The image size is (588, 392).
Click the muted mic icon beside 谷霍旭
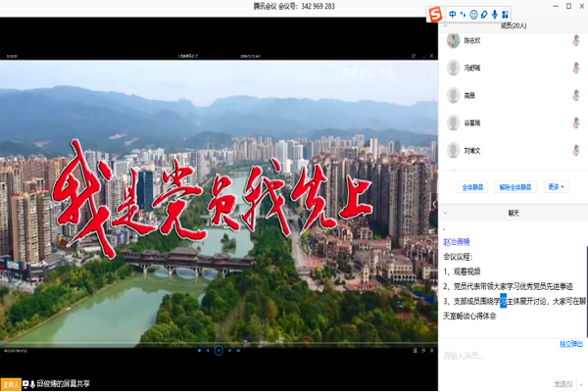[575, 123]
